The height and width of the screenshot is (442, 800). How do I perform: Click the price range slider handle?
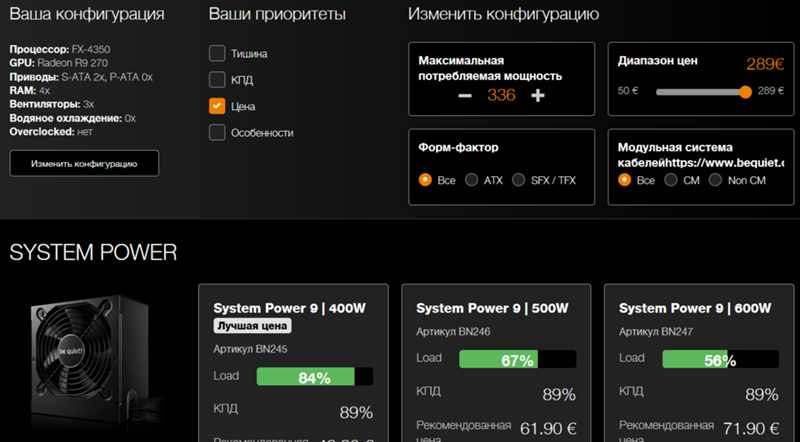(745, 92)
